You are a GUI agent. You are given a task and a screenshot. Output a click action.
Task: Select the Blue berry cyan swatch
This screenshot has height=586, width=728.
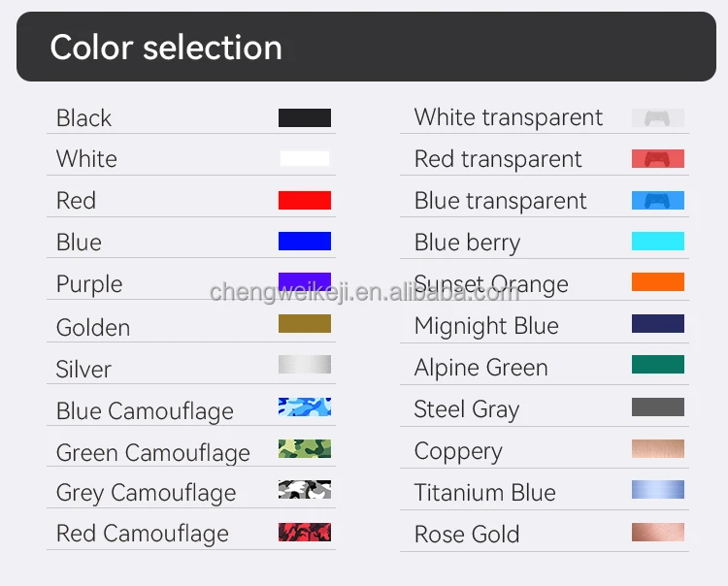(657, 241)
